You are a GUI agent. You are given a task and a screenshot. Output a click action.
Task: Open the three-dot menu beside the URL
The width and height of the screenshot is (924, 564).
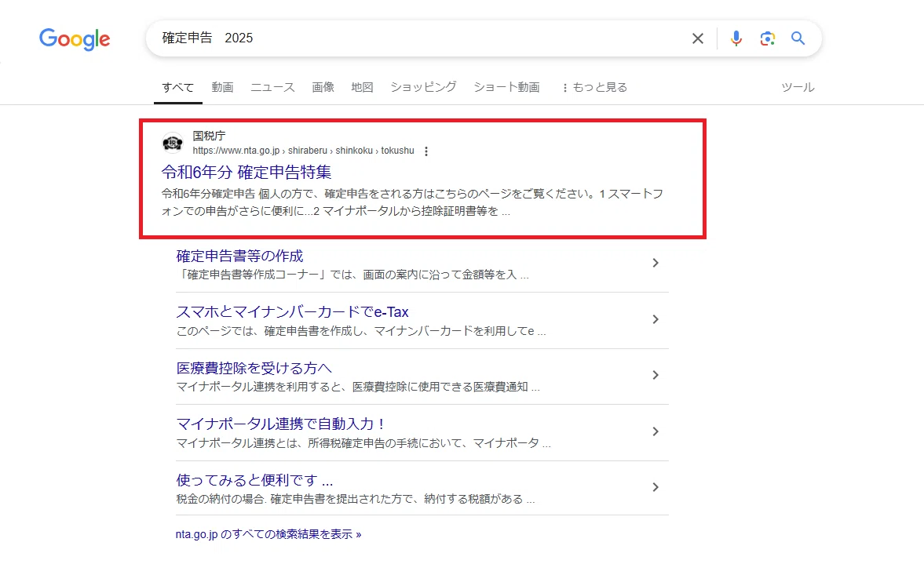[426, 151]
